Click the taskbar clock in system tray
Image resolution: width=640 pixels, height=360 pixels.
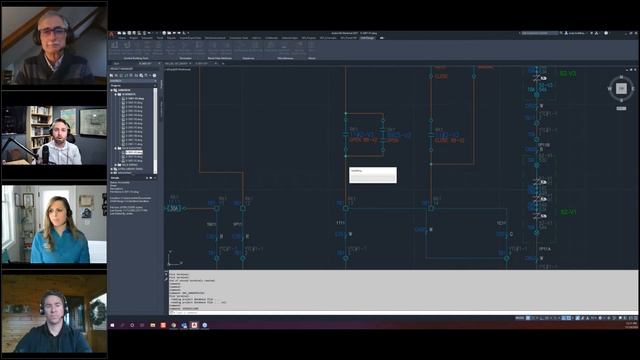tap(631, 325)
